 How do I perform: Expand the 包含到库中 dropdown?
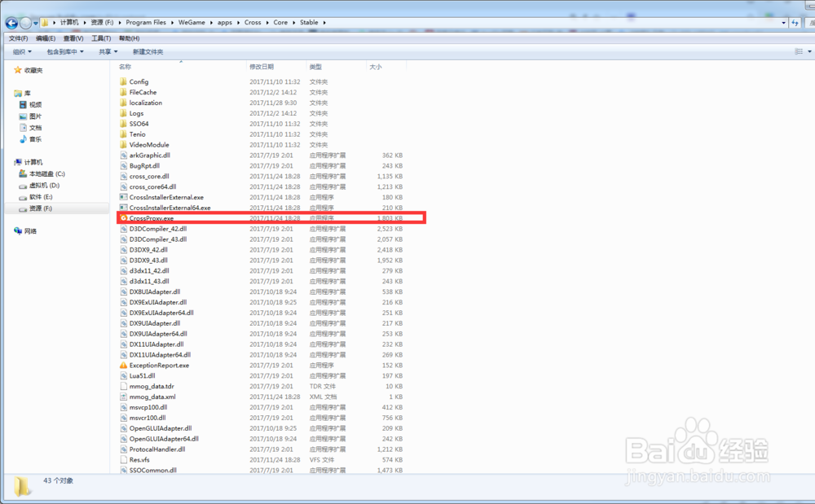65,52
